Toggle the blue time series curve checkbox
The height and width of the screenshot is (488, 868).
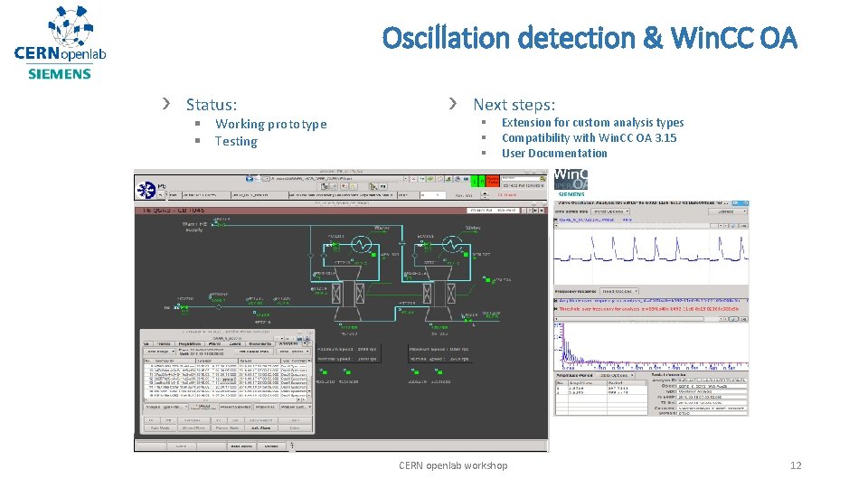[556, 220]
